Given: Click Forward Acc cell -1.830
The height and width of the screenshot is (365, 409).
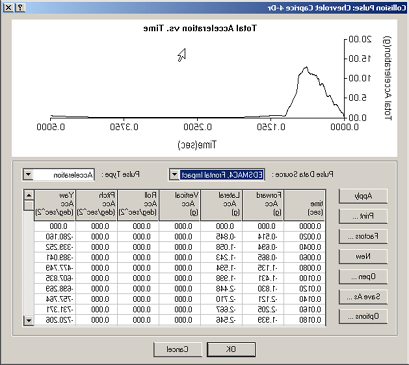Looking at the screenshot, I should click(x=263, y=289).
